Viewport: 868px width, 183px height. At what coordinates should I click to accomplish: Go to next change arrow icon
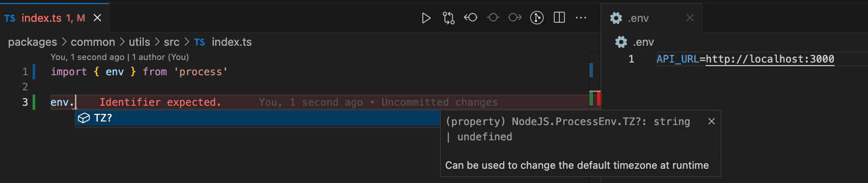(515, 18)
